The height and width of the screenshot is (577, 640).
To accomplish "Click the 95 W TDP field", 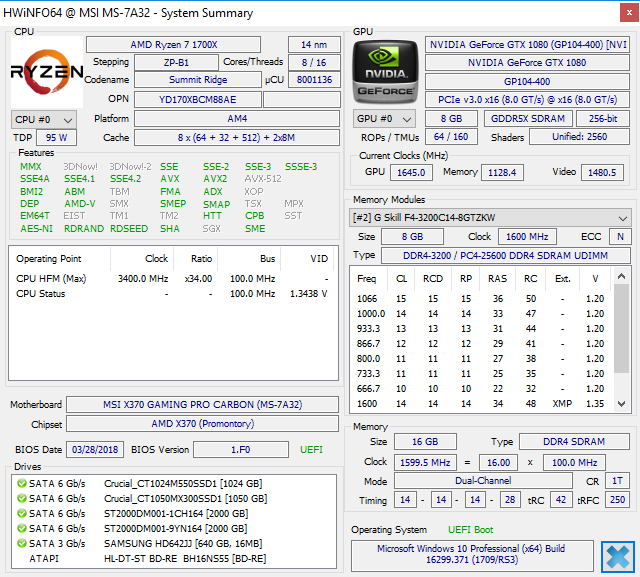I will [56, 138].
